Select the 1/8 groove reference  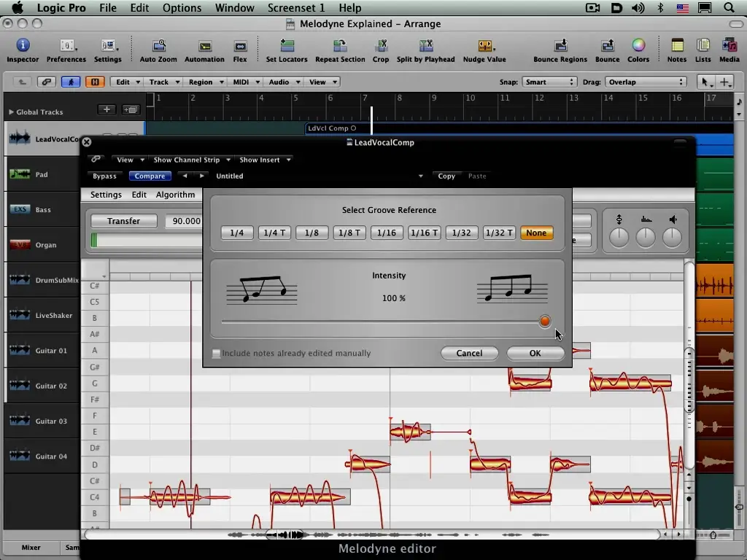(x=311, y=233)
